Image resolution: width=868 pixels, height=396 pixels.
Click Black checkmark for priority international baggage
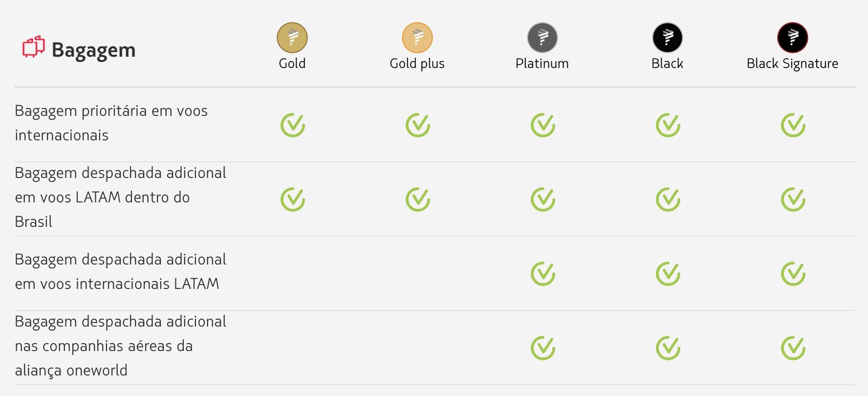[x=668, y=125]
